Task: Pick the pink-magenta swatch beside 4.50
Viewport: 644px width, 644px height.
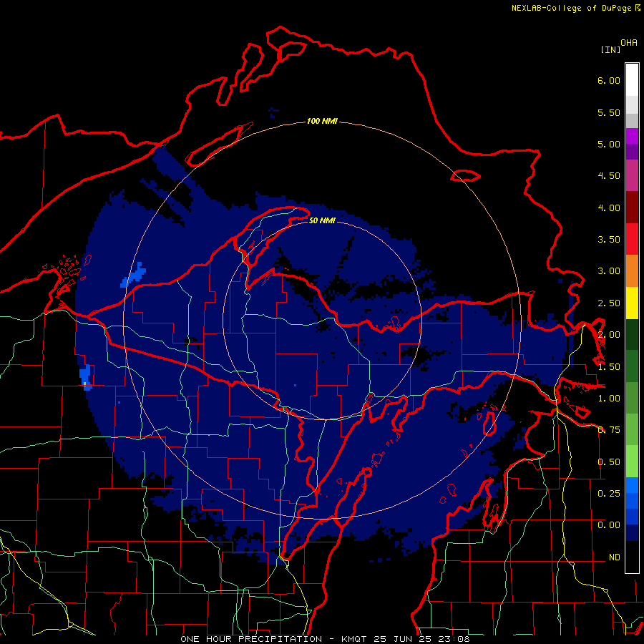Action: (x=632, y=175)
